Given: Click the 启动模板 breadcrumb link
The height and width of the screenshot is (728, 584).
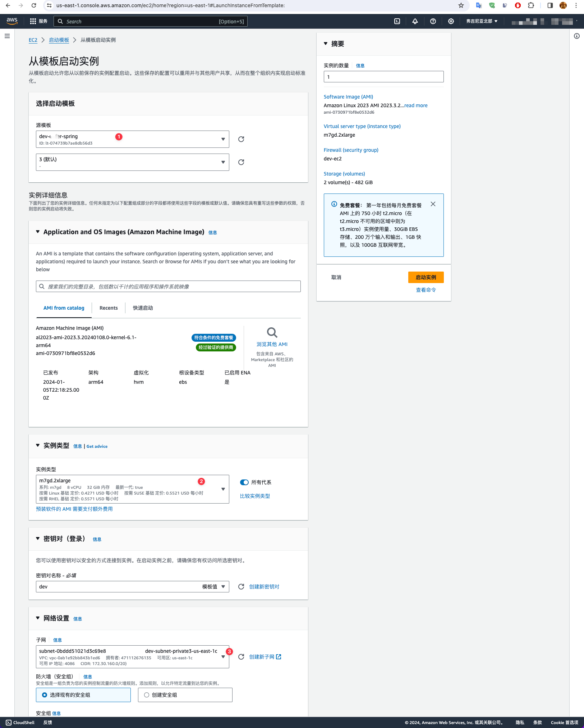Looking at the screenshot, I should click(59, 40).
